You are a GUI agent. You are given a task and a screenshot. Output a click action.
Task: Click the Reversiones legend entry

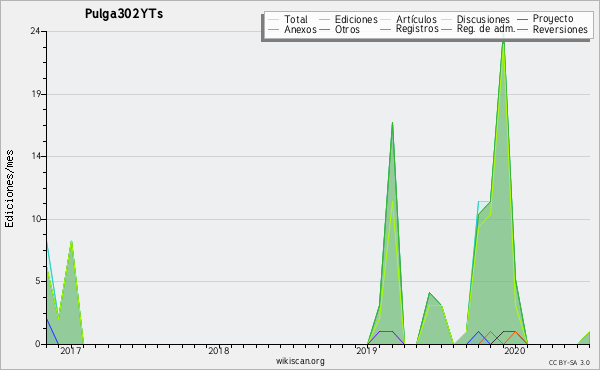click(x=560, y=29)
